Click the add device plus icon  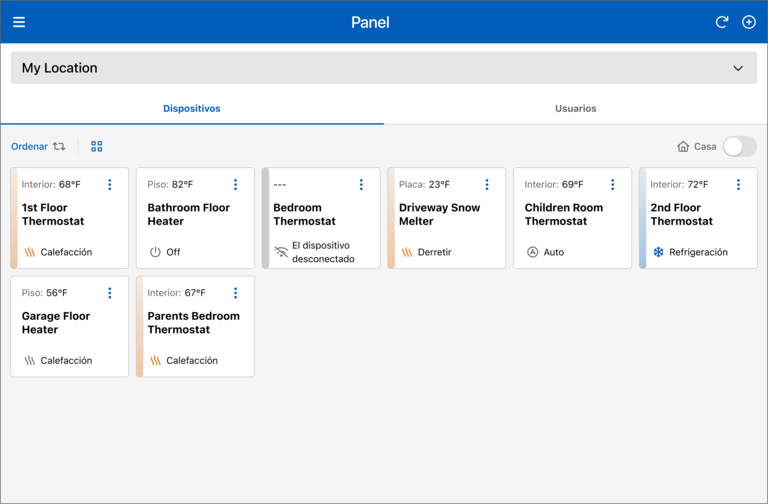click(x=749, y=22)
